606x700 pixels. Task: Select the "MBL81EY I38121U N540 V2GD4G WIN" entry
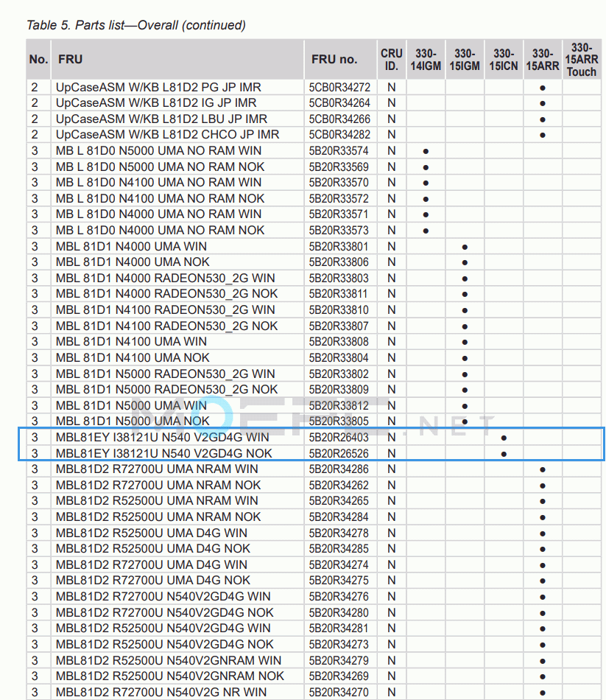tap(163, 438)
